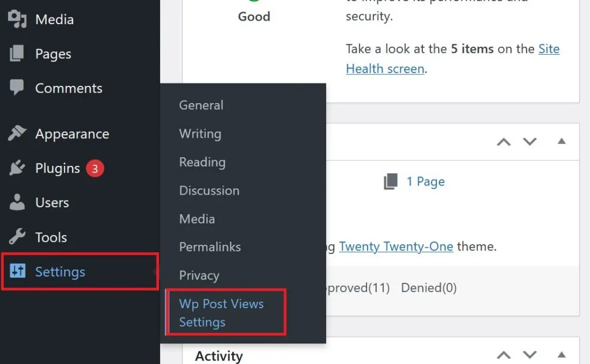Screen dimensions: 590x364
Task: Click the Users person icon
Action: (x=17, y=202)
